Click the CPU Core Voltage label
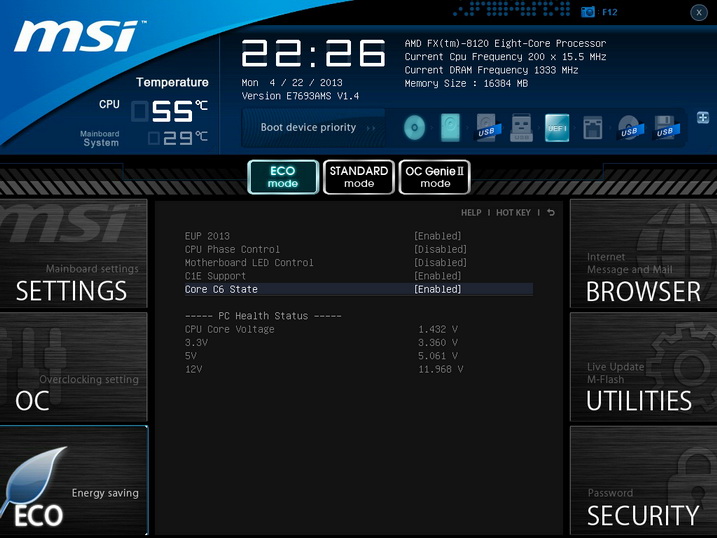The image size is (717, 538). click(230, 329)
